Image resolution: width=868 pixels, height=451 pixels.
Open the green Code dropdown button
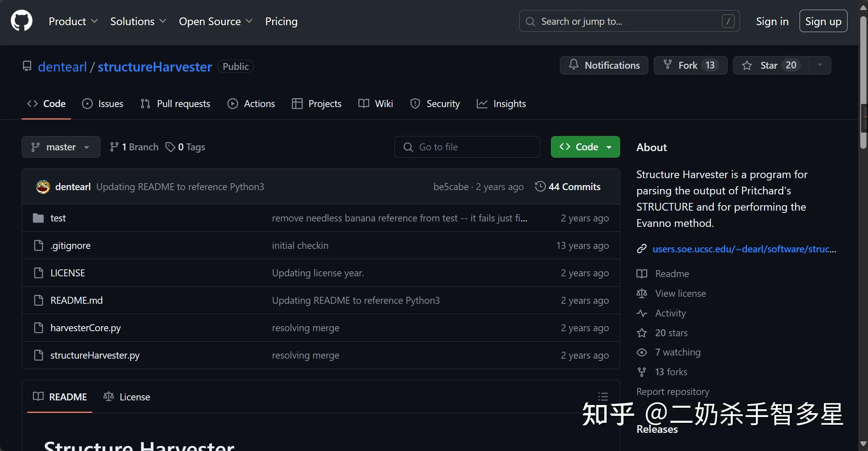pos(585,147)
